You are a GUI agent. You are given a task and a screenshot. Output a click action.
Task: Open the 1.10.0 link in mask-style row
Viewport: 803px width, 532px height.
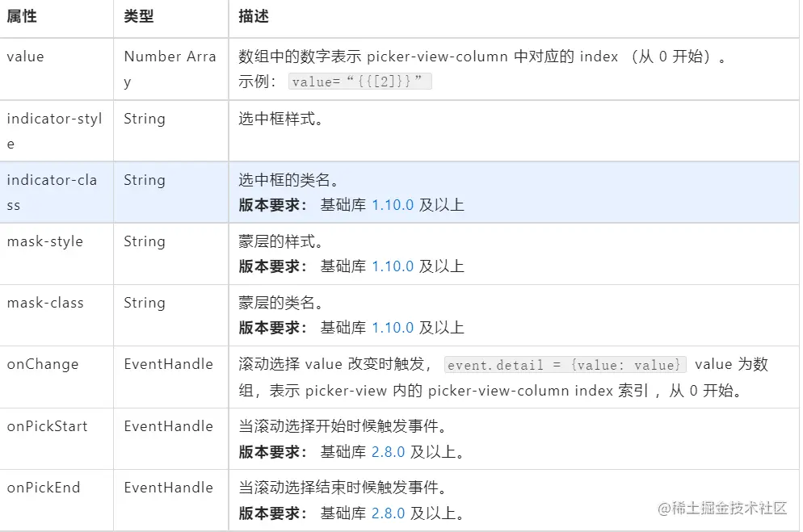pos(393,266)
